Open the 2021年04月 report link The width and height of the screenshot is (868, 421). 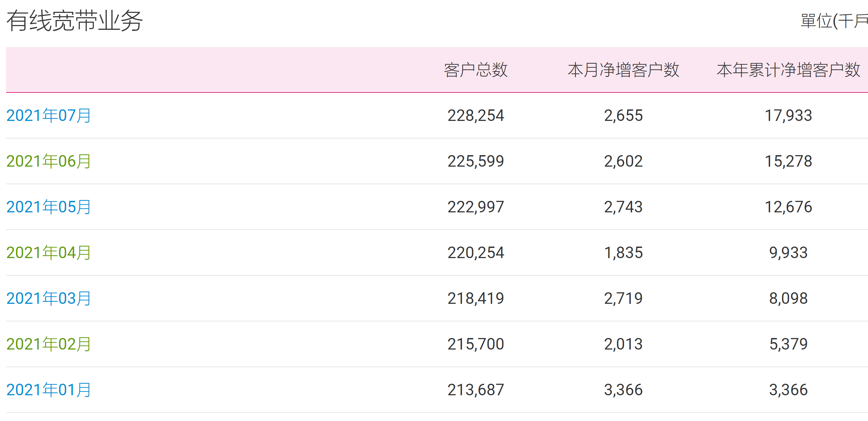(x=48, y=253)
